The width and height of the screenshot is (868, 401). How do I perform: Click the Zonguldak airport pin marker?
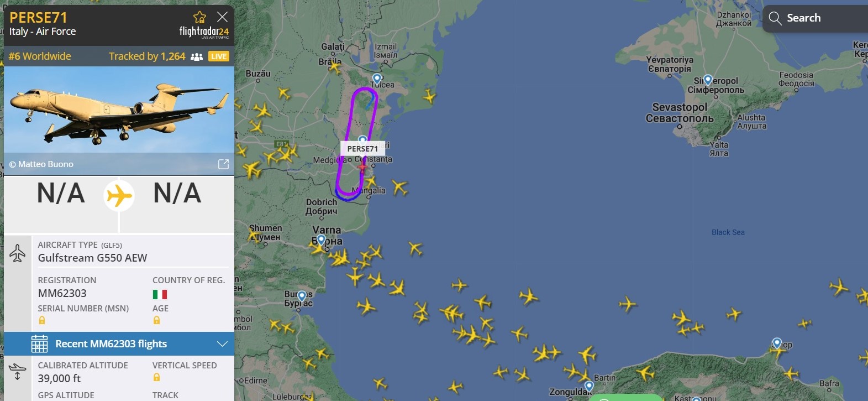(x=589, y=386)
